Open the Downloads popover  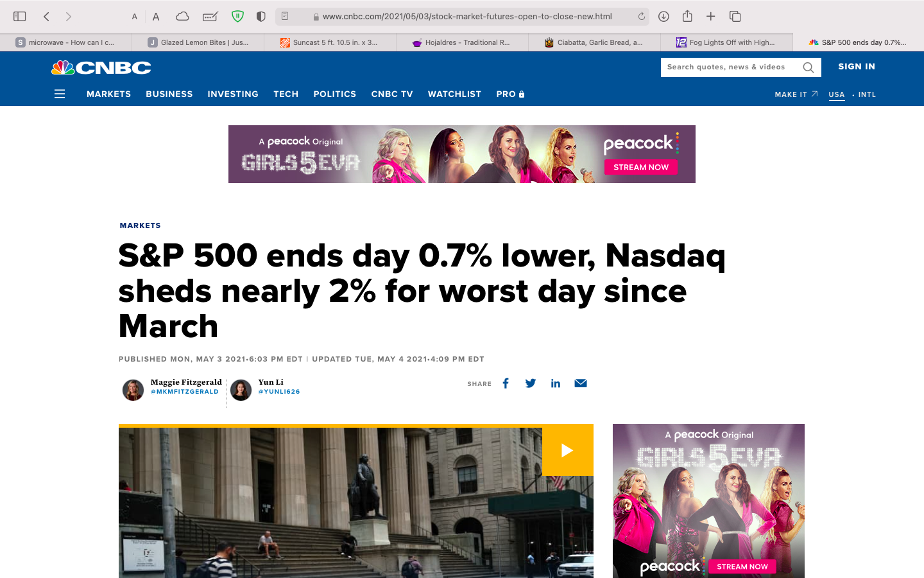(663, 16)
